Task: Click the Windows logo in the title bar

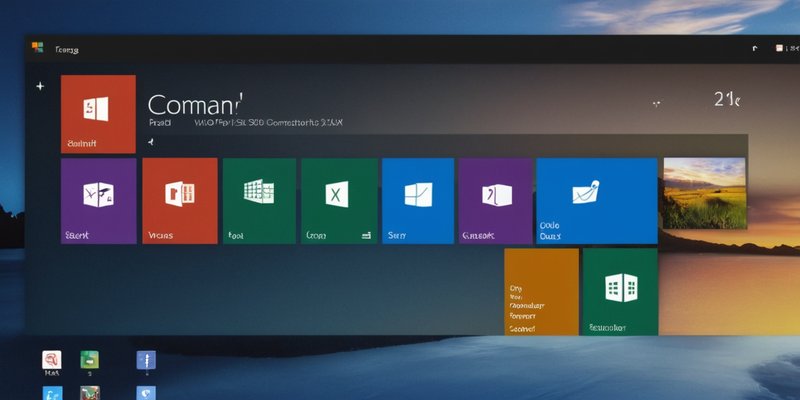Action: tap(37, 47)
